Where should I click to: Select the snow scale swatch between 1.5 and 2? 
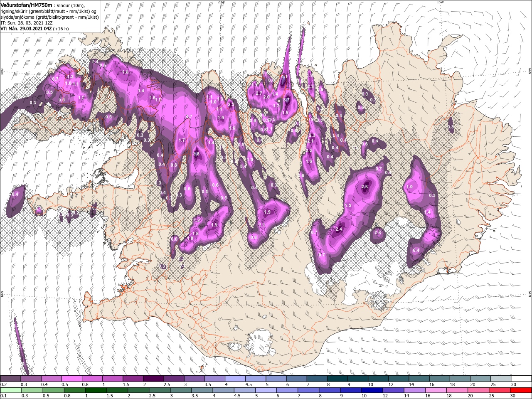click(x=133, y=379)
